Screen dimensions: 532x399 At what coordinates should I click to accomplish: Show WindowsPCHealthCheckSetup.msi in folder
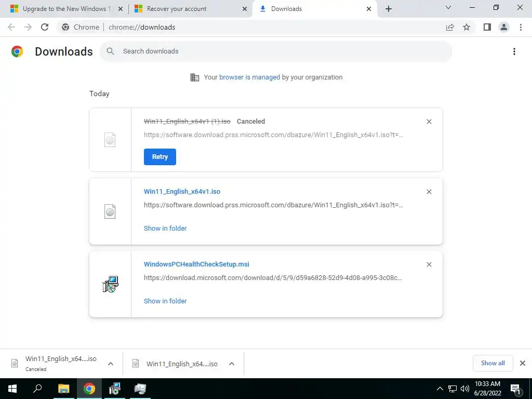click(165, 301)
